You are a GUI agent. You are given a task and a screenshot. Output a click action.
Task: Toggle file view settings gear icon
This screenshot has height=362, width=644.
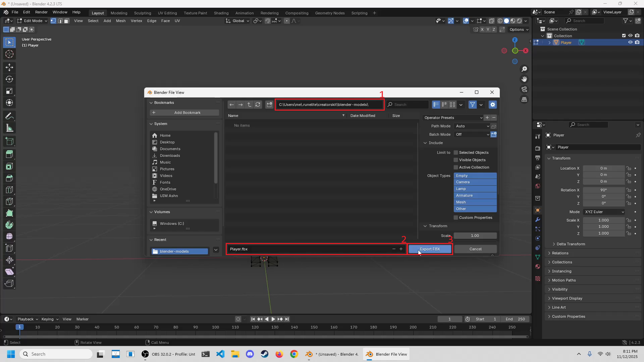pyautogui.click(x=492, y=105)
